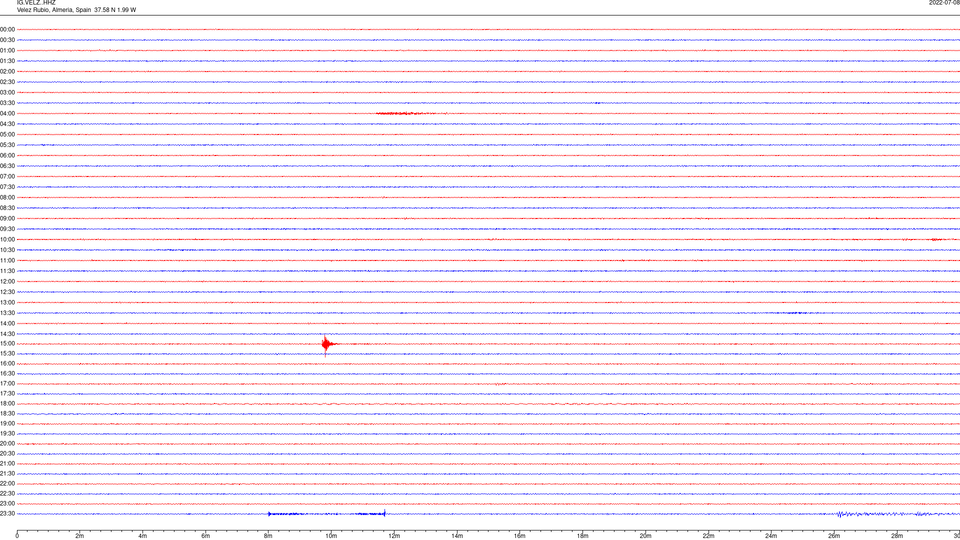The width and height of the screenshot is (960, 540).
Task: Select the 23:00 time label
Action: click(x=7, y=504)
